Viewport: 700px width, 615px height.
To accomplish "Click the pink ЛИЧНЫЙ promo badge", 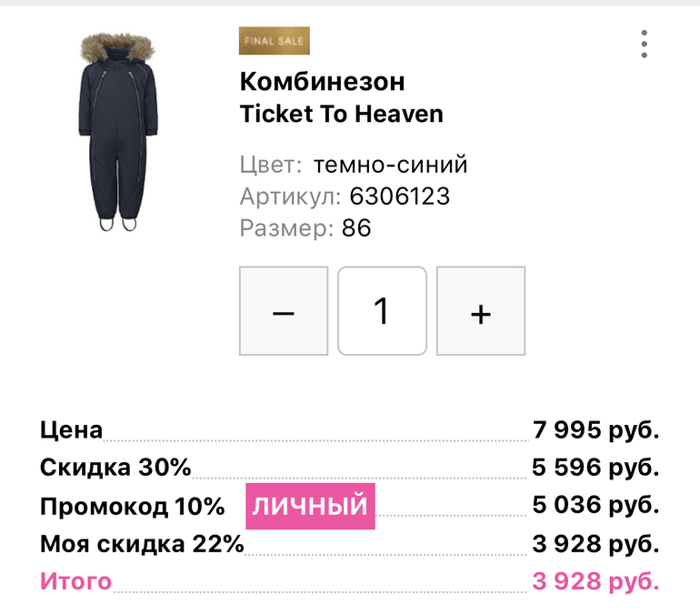I will coord(310,506).
